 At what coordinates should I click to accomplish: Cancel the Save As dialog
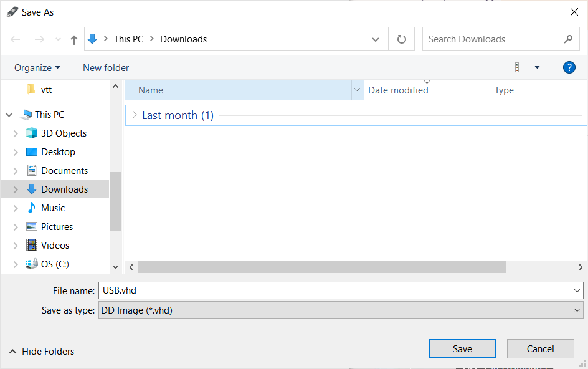(x=539, y=349)
